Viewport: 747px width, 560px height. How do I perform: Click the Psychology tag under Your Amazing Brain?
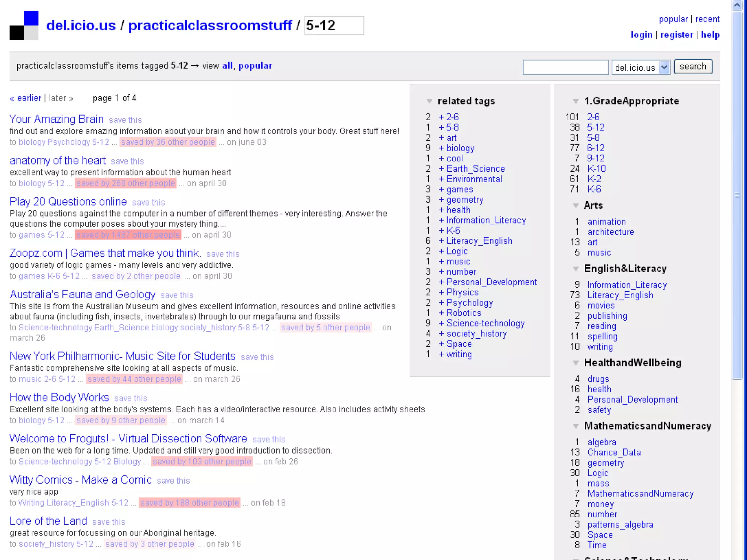coord(69,142)
